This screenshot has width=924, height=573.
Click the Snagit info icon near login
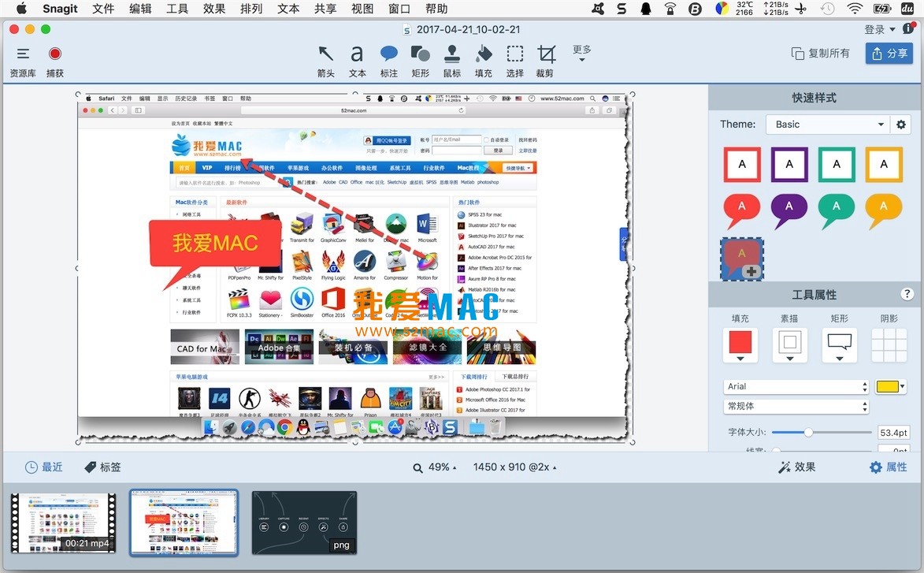[x=908, y=28]
